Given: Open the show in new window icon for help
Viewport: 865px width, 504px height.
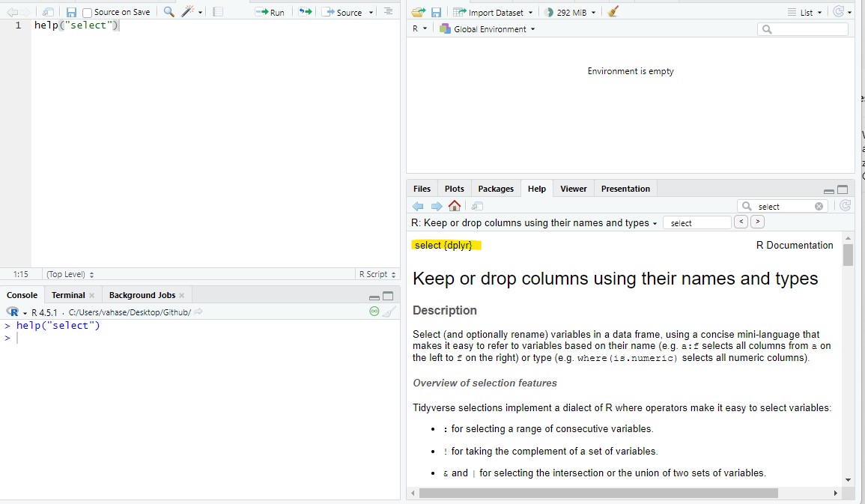Looking at the screenshot, I should 476,205.
